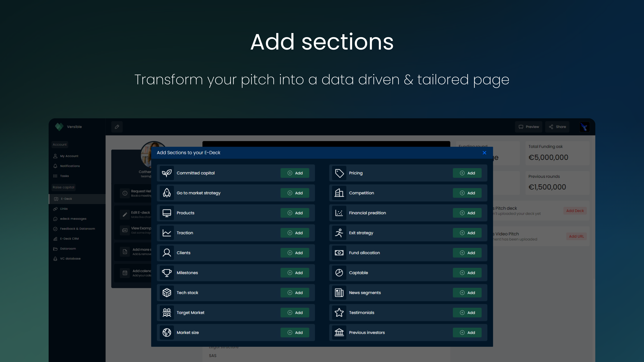Add the Committed capital section

pyautogui.click(x=295, y=173)
